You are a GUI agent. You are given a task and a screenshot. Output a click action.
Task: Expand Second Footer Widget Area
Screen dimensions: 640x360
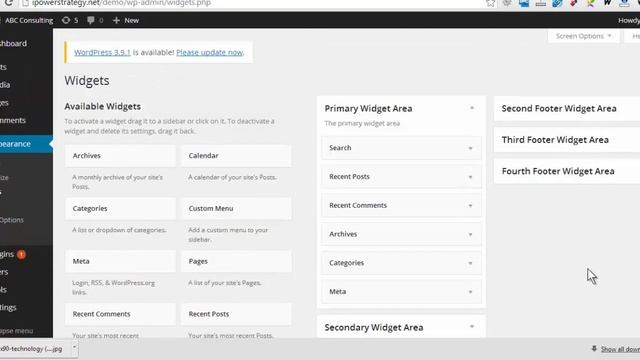[567, 109]
